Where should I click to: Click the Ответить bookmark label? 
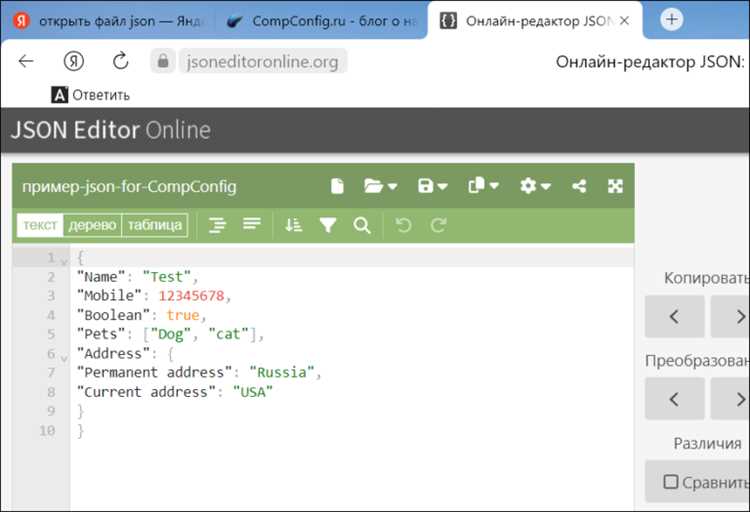click(101, 95)
